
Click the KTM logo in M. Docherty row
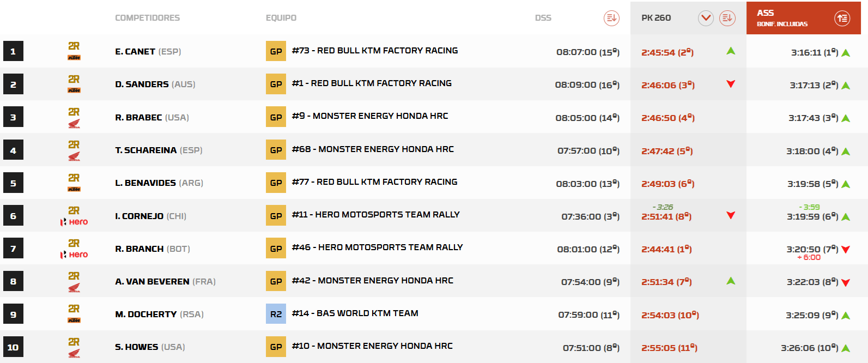tap(74, 320)
